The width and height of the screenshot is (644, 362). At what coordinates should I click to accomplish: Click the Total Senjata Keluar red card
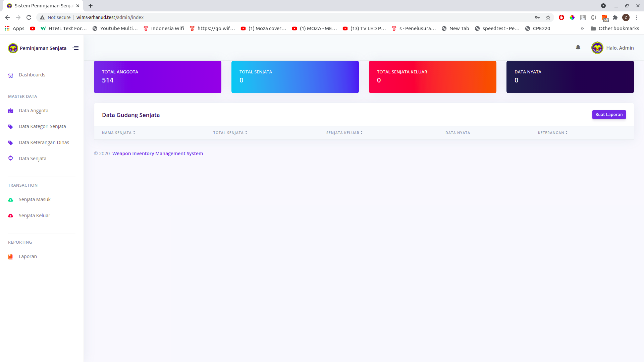(x=433, y=77)
